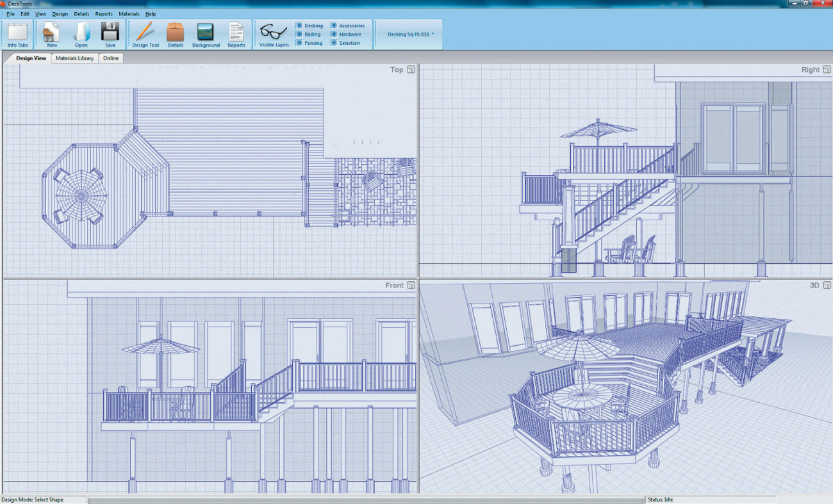Switch to the Online tab
The image size is (833, 504).
[111, 58]
